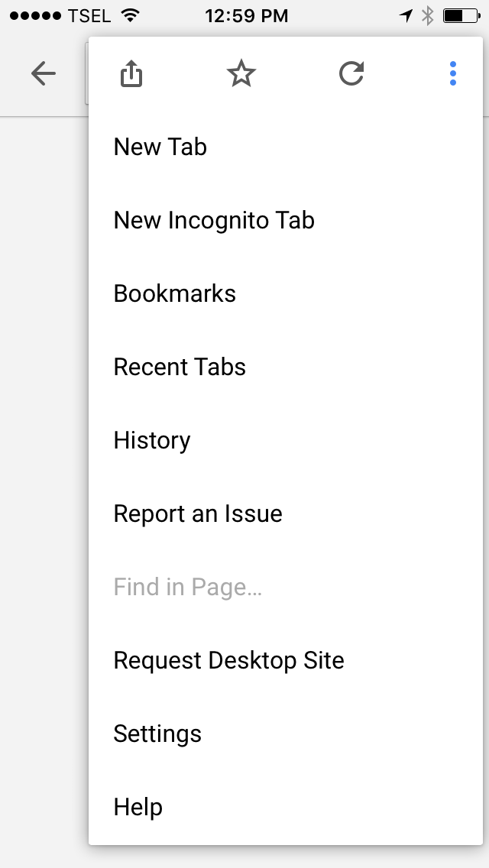Open the Help menu item
This screenshot has width=489, height=868.
click(x=138, y=807)
